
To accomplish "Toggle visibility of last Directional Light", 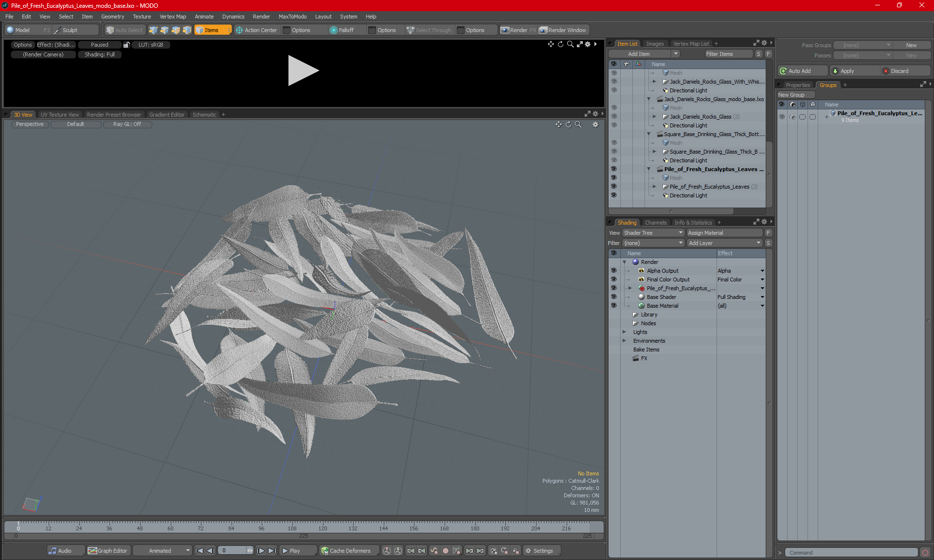I will point(613,195).
